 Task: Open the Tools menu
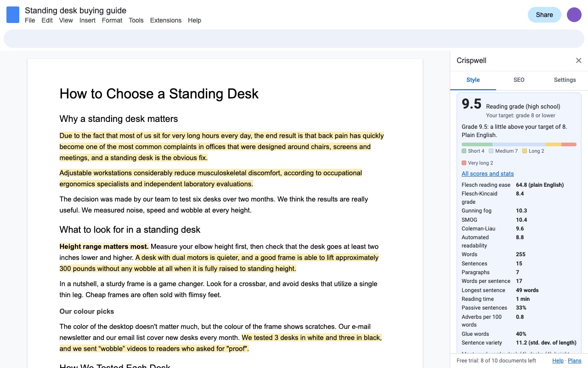coord(136,20)
